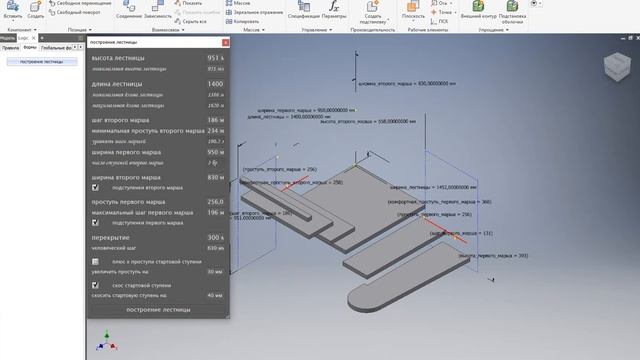Screen dimensions: 640x360
Task: Click Внешний контур (Shrinkwrap) icon
Action: (478, 9)
